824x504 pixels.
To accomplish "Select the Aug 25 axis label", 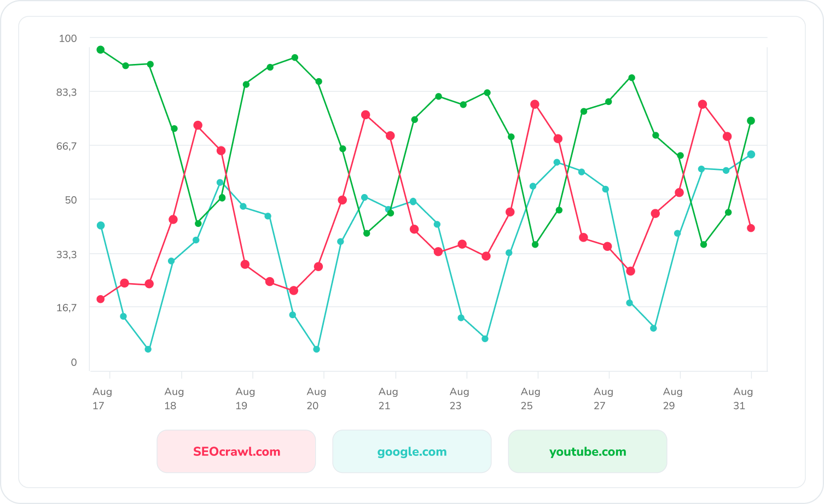I will point(530,398).
